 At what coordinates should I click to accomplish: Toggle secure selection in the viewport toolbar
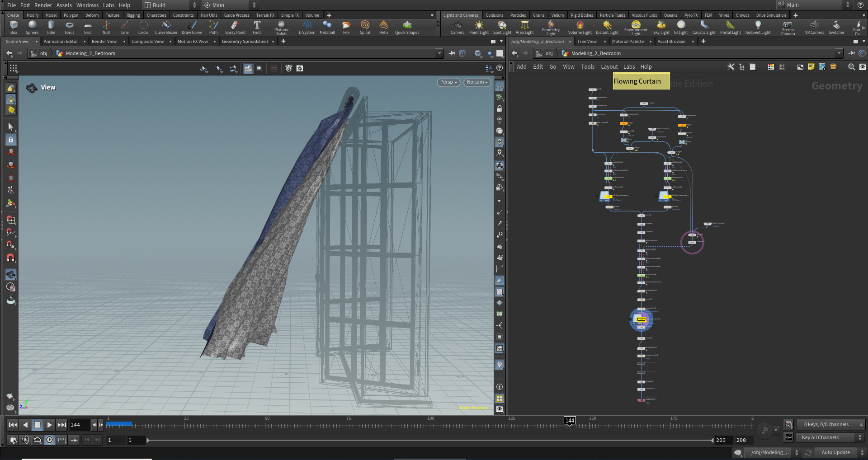click(10, 140)
